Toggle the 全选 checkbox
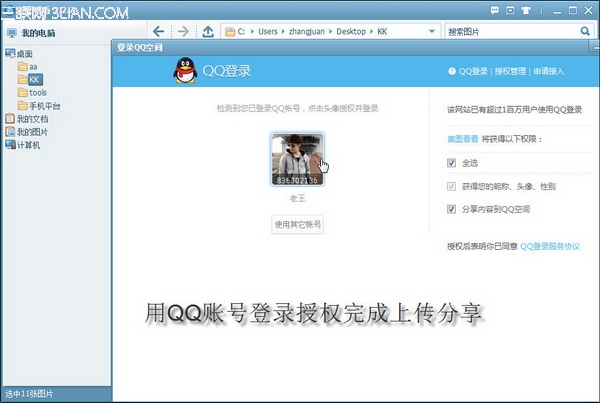This screenshot has width=600, height=403. click(452, 163)
